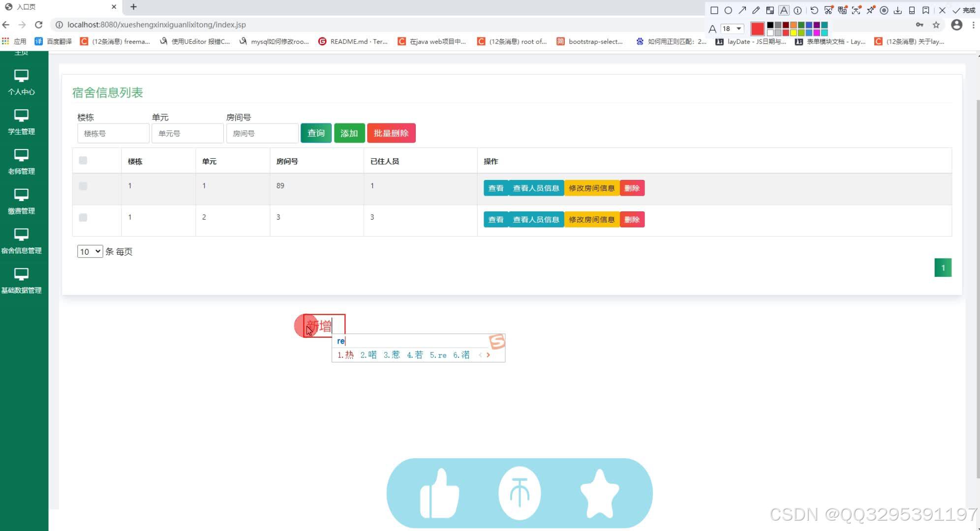Select the rectangle annotation tool
This screenshot has height=531, width=980.
tap(714, 10)
